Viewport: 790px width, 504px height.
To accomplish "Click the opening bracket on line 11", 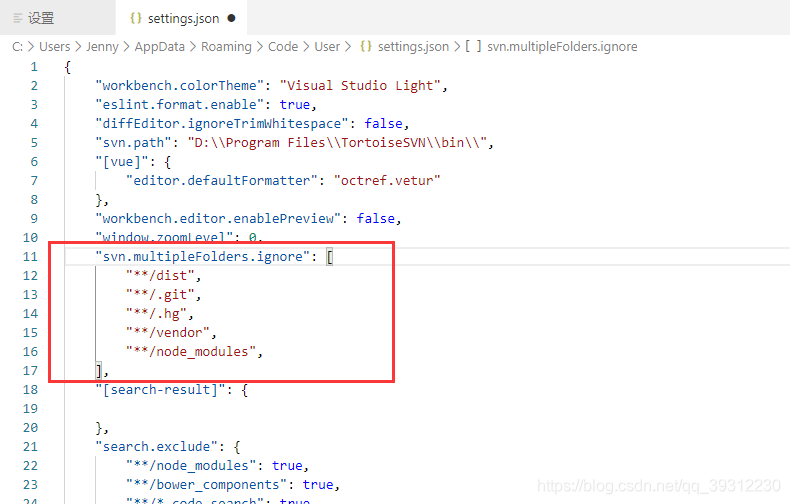I will [x=330, y=257].
